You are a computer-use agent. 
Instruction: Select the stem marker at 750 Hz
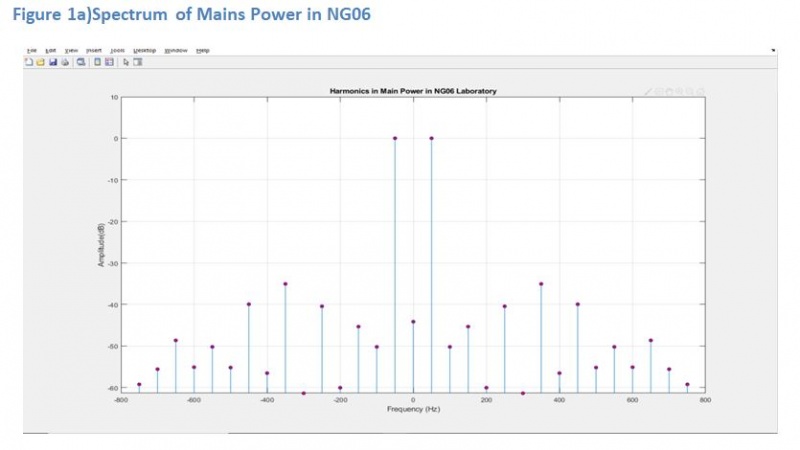687,384
